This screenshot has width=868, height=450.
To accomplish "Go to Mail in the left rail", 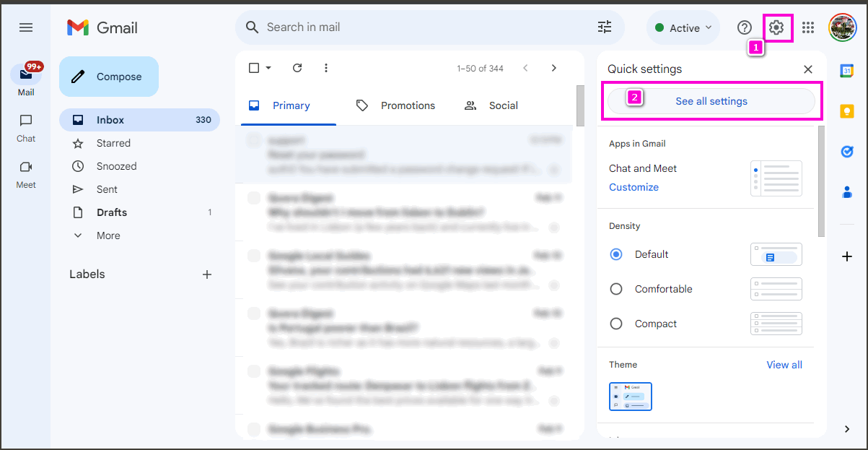I will coord(26,79).
